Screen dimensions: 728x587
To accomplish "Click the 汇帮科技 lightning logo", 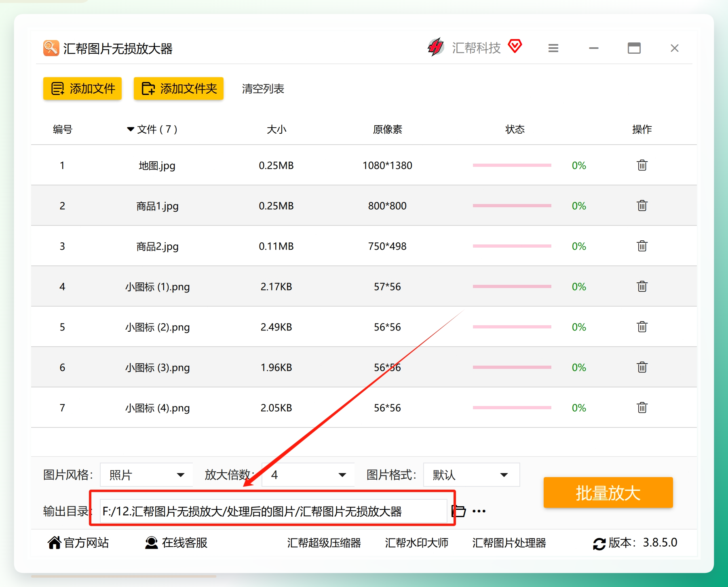I will pos(436,47).
